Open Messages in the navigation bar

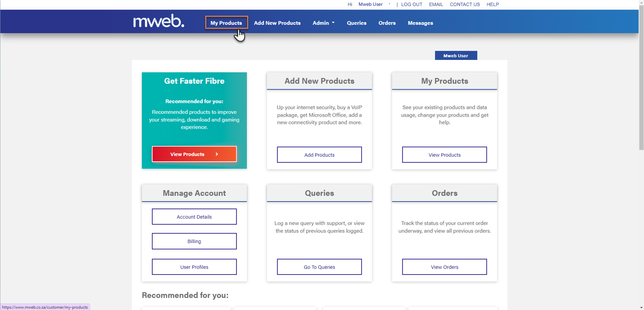[420, 23]
